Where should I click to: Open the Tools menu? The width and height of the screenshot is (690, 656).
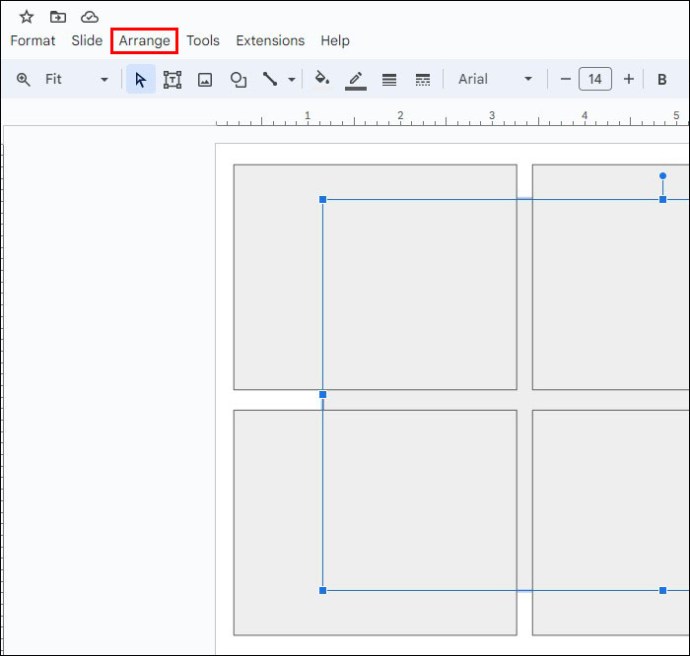coord(203,40)
